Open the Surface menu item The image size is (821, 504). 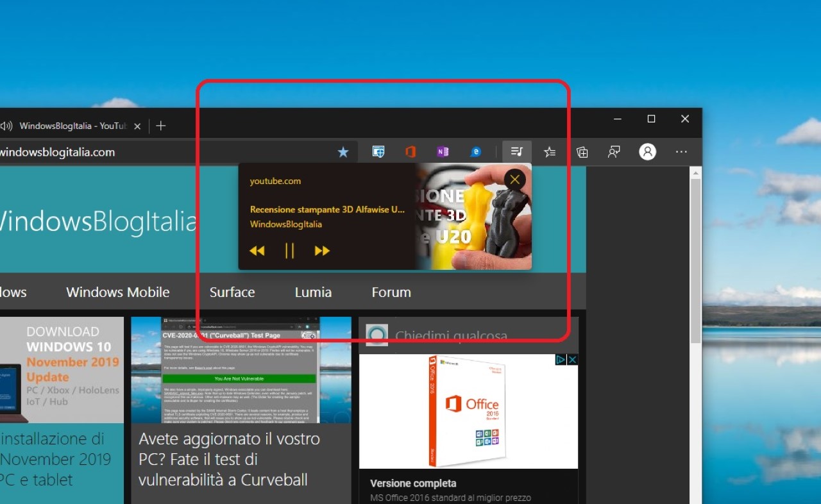(x=232, y=292)
